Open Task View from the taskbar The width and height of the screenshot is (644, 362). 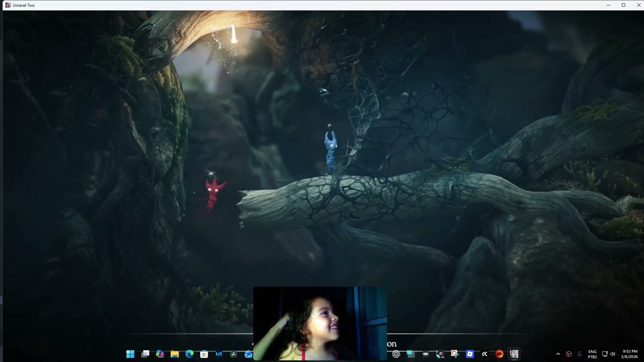[x=145, y=354]
